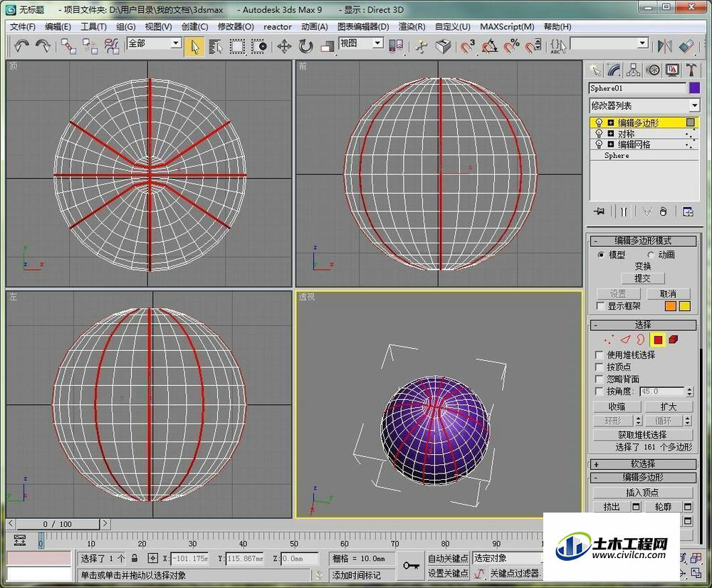Open the 修改器(O) menu
This screenshot has width=712, height=588.
pos(236,27)
